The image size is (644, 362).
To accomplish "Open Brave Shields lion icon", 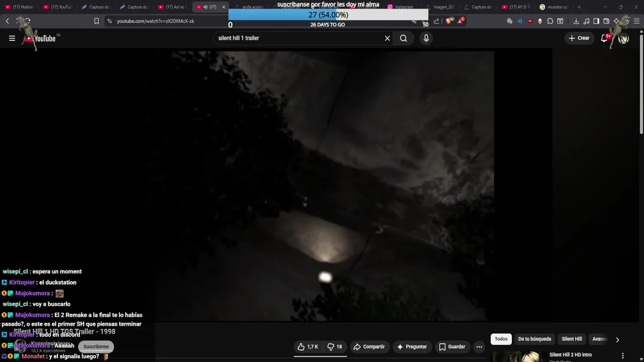I will point(449,21).
